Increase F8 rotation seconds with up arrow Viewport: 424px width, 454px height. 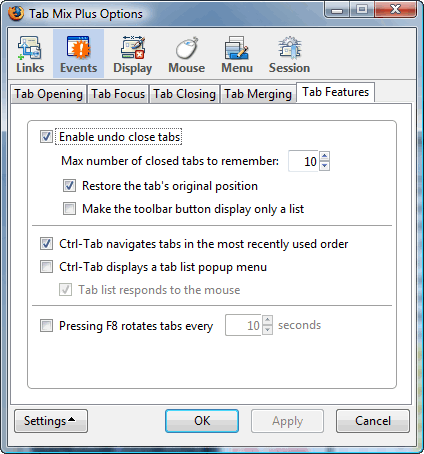pyautogui.click(x=268, y=320)
